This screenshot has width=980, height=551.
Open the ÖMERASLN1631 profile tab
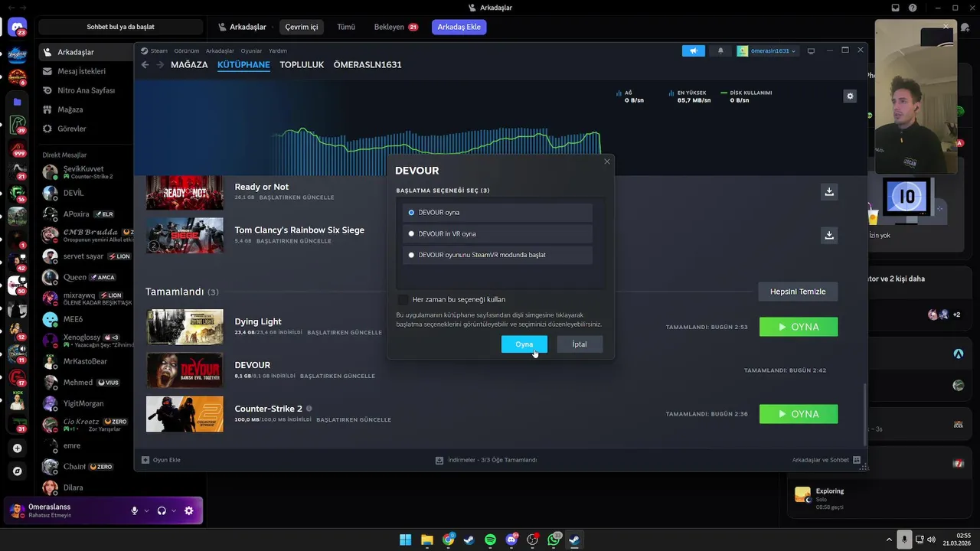tap(367, 65)
